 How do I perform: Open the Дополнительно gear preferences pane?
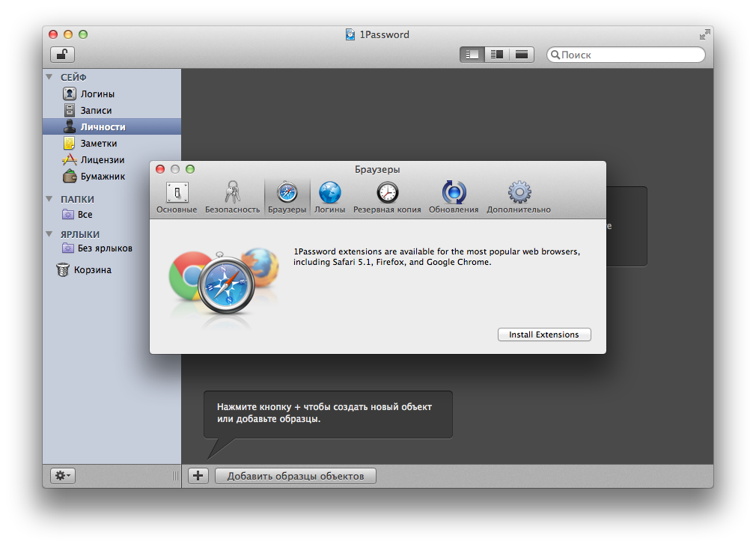(519, 198)
